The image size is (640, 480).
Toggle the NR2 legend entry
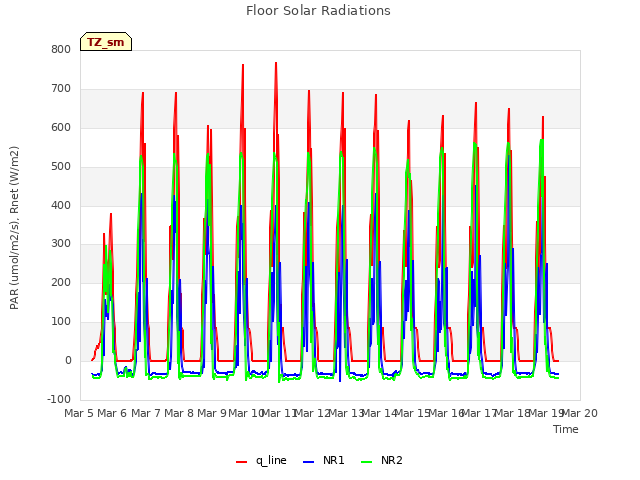(x=382, y=460)
